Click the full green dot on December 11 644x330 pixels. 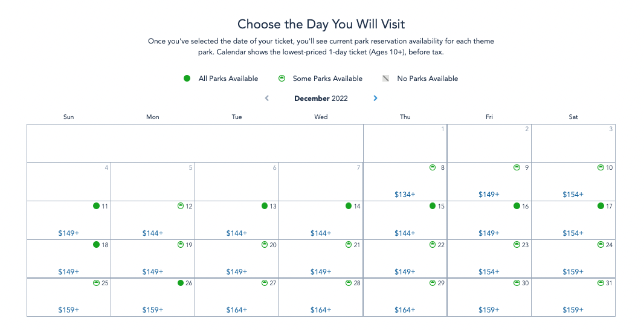(x=96, y=206)
